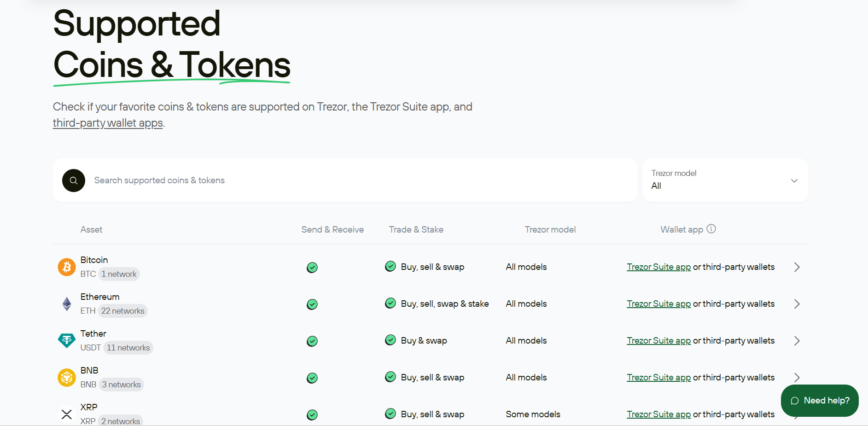Click Ethereum's Trade & Stake checkmark
The image size is (868, 426).
[x=390, y=303]
